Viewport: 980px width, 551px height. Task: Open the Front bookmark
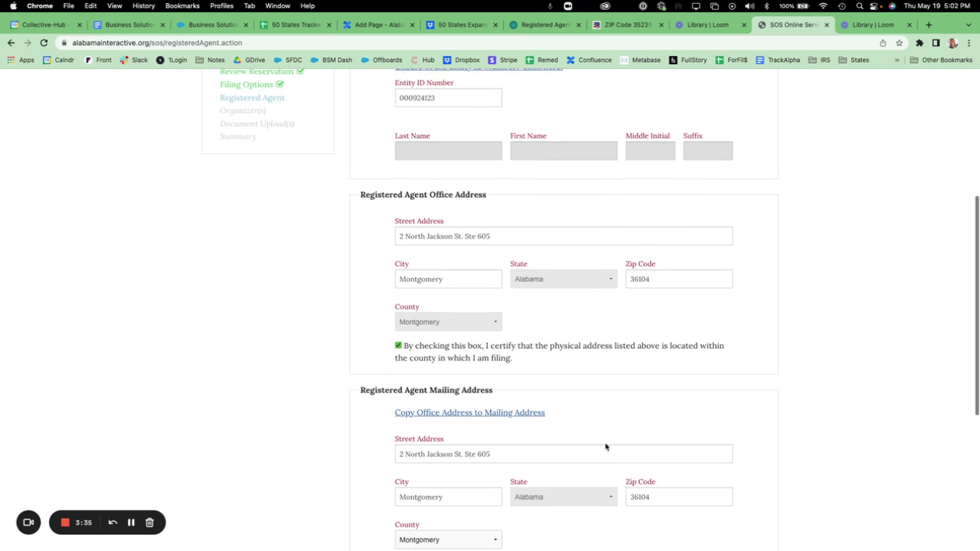(98, 60)
